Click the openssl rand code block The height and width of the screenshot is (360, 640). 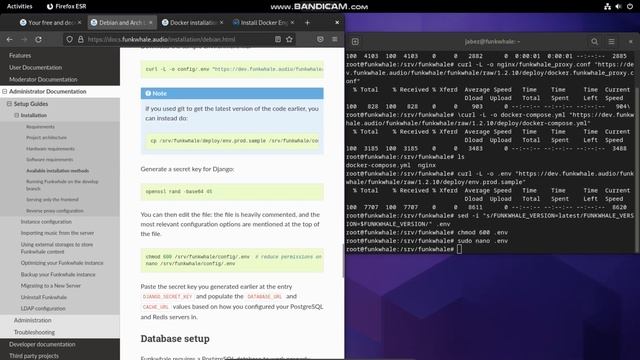[232, 191]
